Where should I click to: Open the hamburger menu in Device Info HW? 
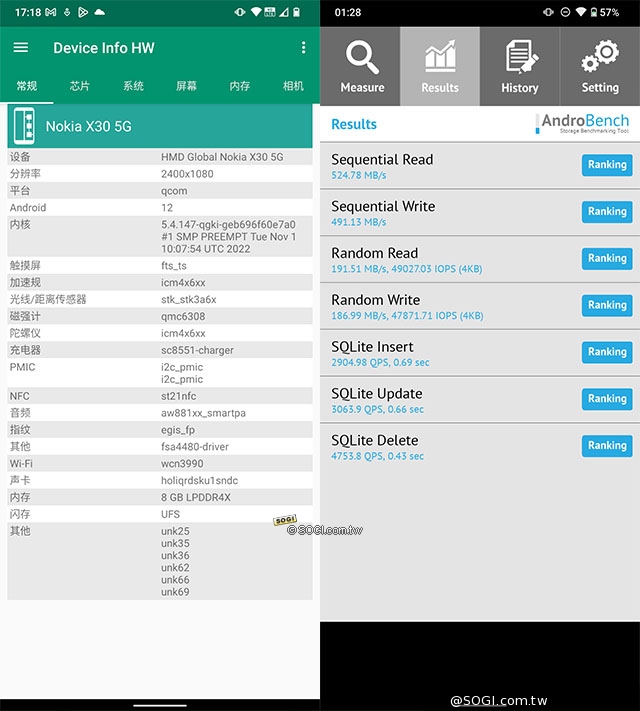(x=20, y=48)
